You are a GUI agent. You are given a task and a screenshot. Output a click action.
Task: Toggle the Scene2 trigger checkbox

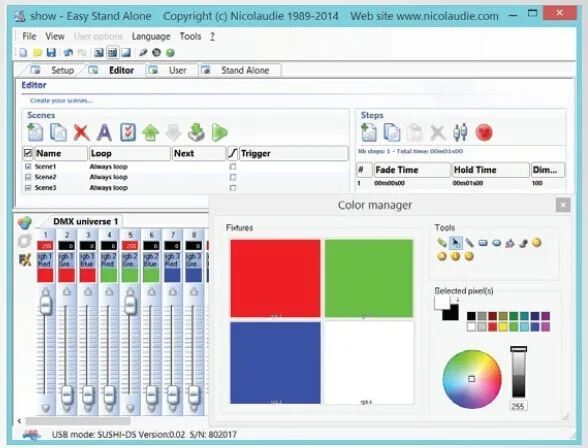[233, 177]
